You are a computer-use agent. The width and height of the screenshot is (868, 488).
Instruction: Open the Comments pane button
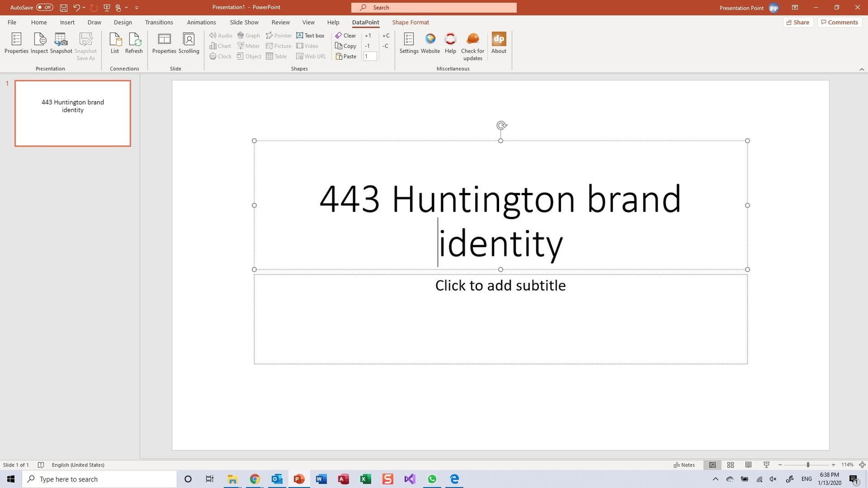pyautogui.click(x=839, y=22)
